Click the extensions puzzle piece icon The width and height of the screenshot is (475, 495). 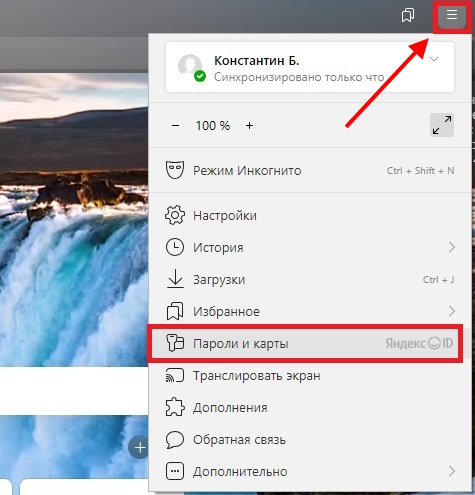(x=175, y=407)
